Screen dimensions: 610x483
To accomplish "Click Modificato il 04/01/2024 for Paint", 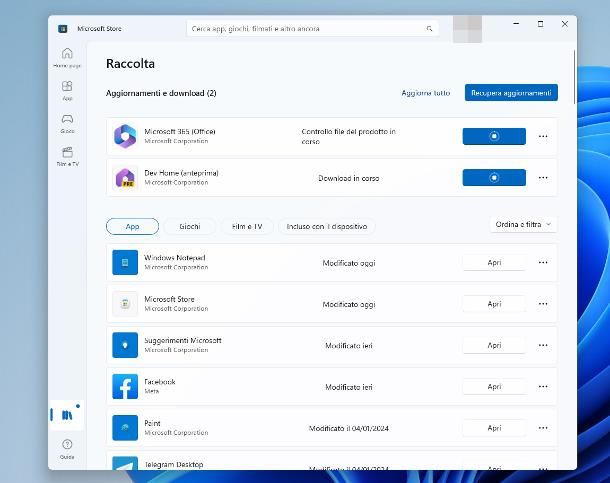I will [349, 428].
